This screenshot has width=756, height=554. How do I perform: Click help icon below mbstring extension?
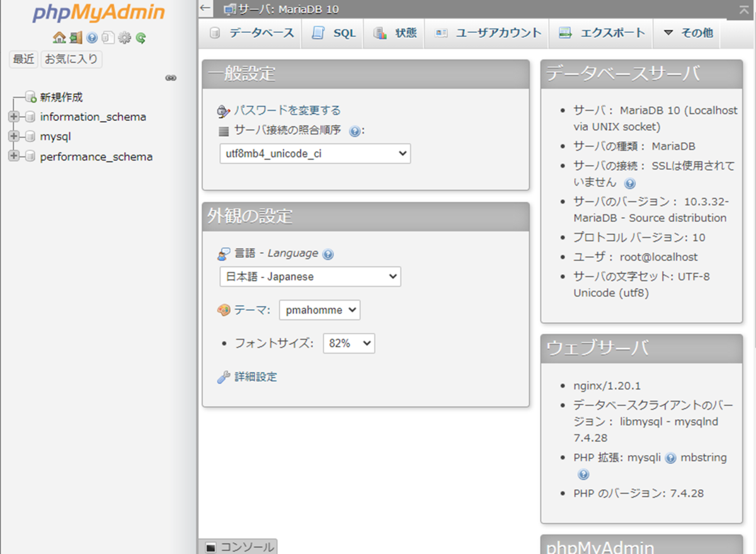[x=583, y=475]
